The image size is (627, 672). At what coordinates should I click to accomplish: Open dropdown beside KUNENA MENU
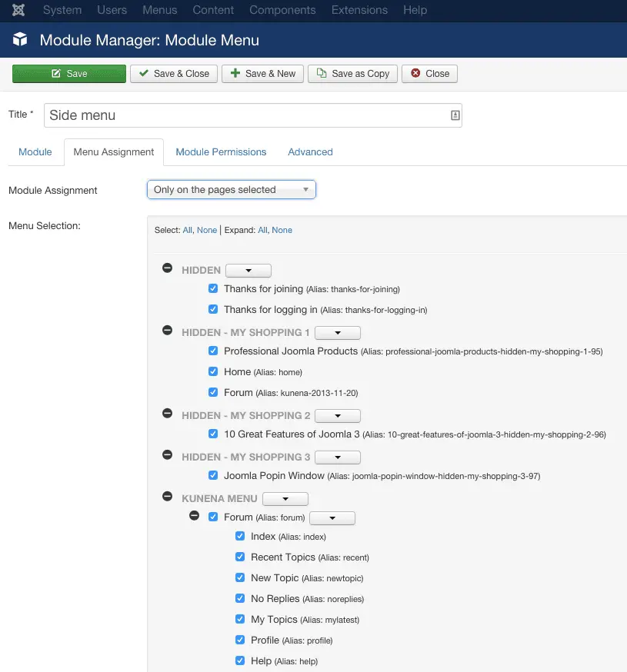click(285, 499)
